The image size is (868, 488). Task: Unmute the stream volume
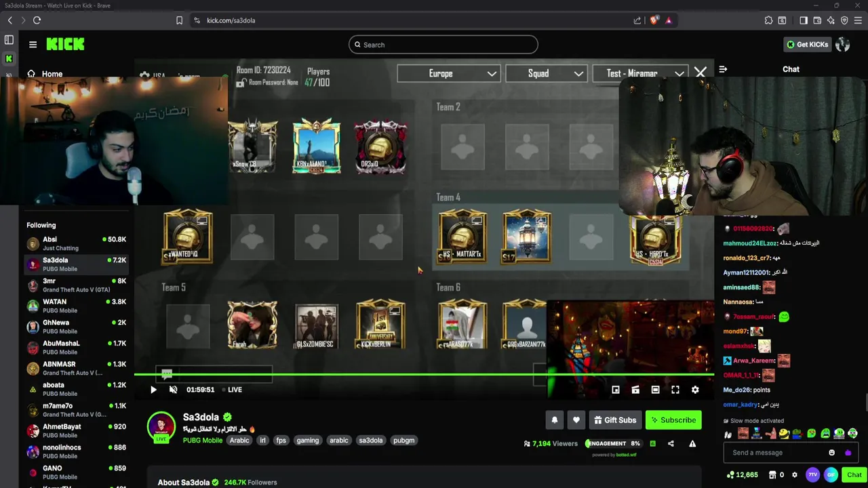coord(173,390)
